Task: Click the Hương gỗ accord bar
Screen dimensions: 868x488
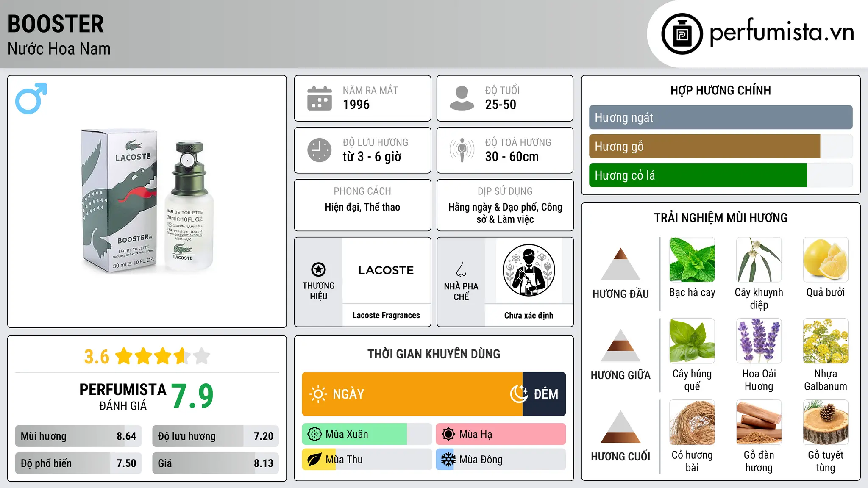Action: click(x=721, y=146)
